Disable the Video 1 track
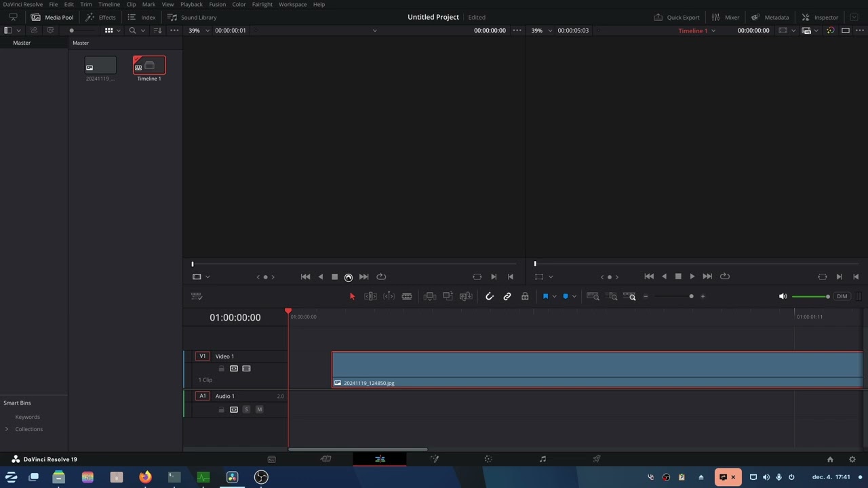The height and width of the screenshot is (488, 868). [246, 369]
